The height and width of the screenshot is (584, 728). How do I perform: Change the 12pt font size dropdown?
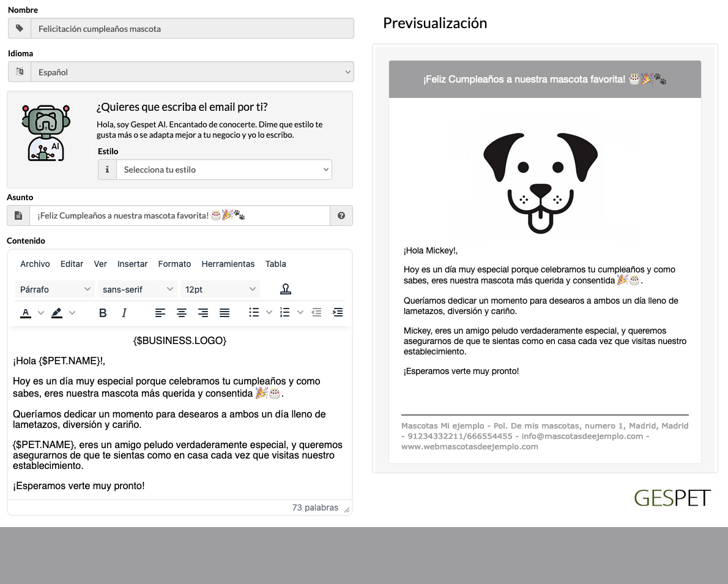point(220,290)
